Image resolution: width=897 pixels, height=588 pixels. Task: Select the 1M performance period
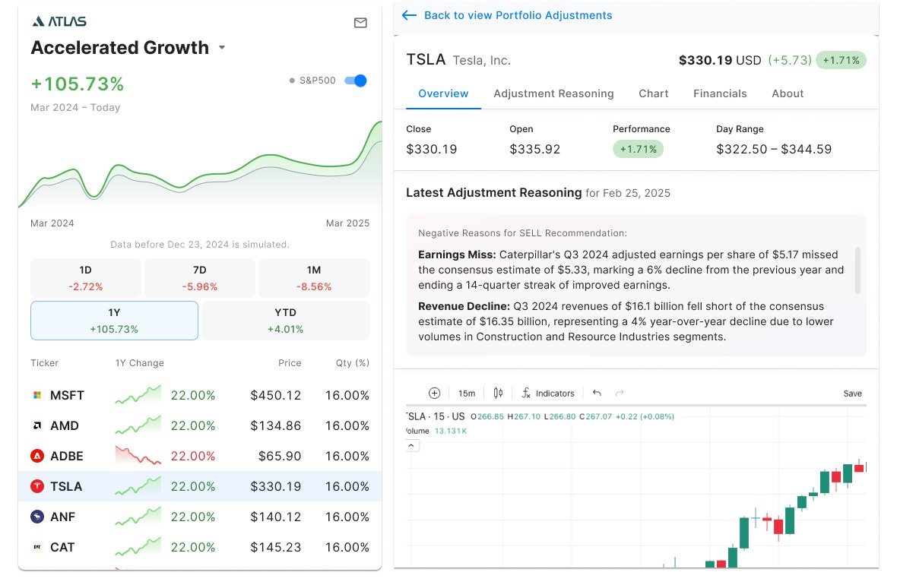314,278
